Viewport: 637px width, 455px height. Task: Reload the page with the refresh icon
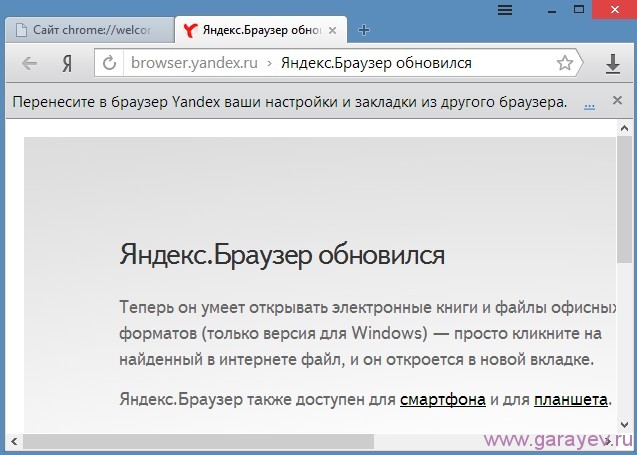tap(109, 63)
